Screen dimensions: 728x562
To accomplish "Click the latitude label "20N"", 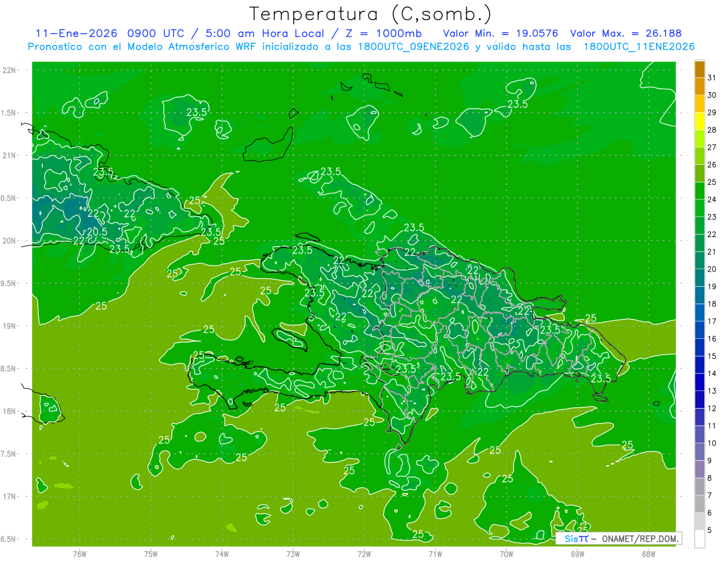I will coord(10,241).
